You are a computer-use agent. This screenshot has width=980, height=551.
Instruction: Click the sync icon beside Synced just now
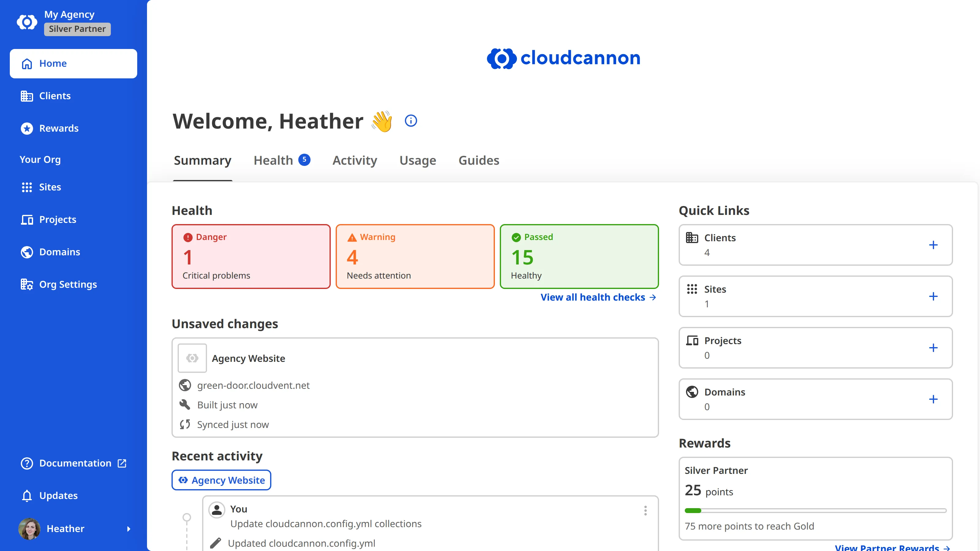click(x=185, y=424)
